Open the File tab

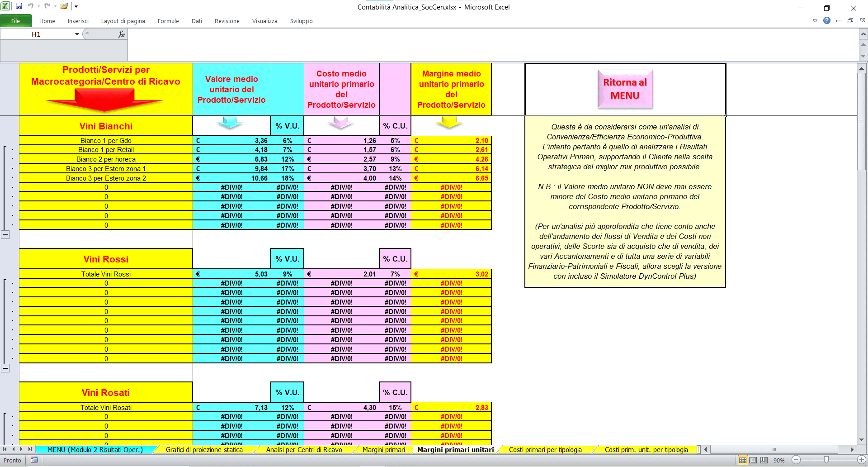[16, 21]
